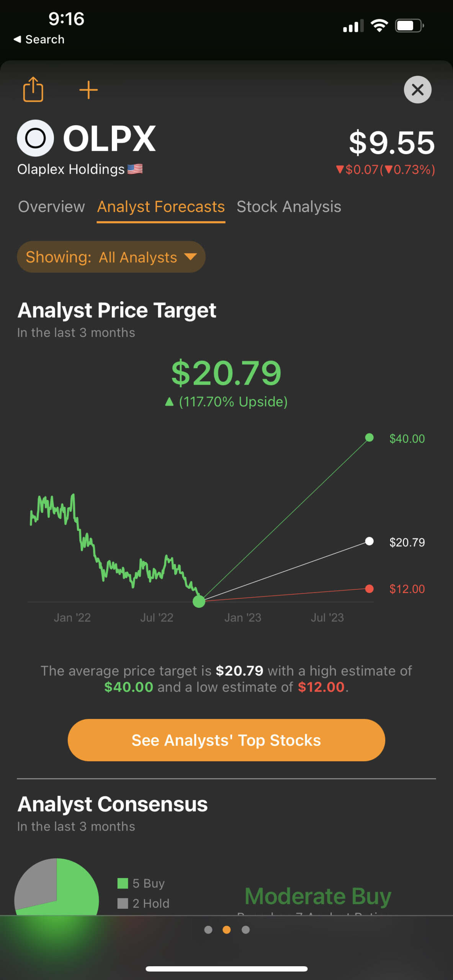Open the Showing: All Analysts dropdown
Screen dimensions: 453x980
[111, 257]
